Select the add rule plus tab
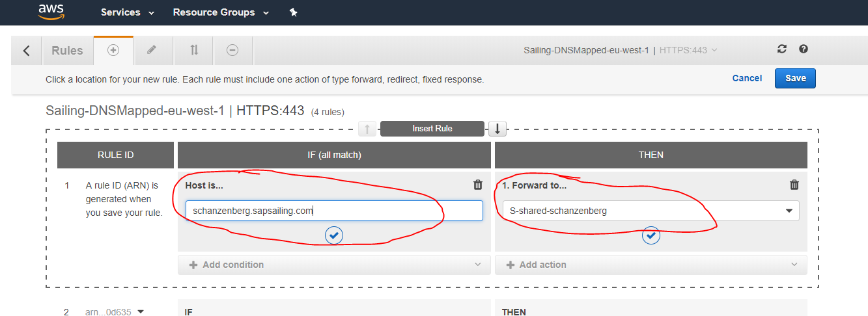 [x=113, y=50]
